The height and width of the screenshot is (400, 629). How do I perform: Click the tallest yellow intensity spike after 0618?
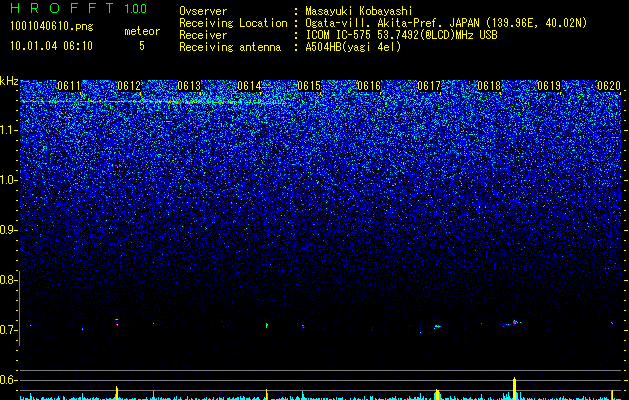click(514, 388)
